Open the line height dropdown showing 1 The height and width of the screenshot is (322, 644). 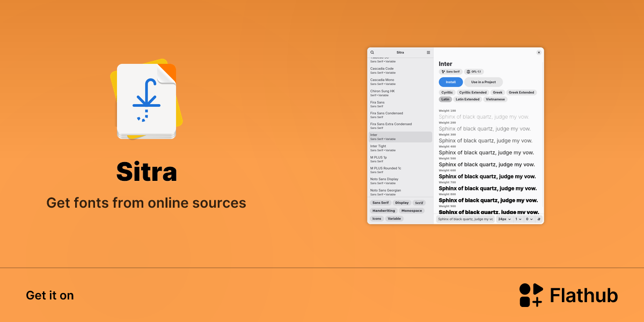[x=518, y=219]
